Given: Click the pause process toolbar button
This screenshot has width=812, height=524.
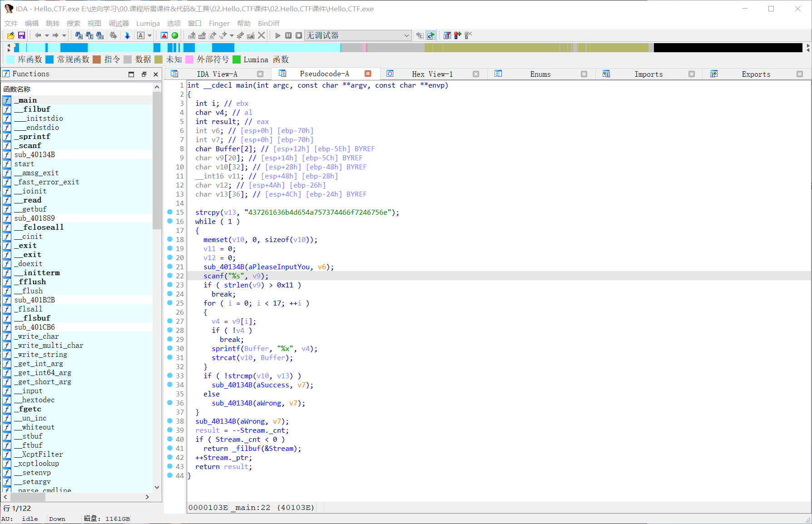Looking at the screenshot, I should [x=288, y=35].
